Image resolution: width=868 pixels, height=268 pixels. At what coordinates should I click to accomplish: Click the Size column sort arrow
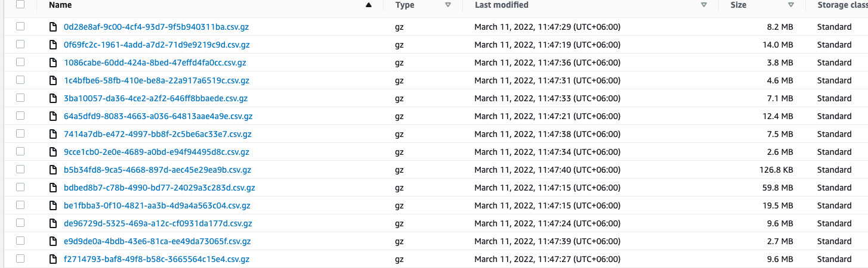791,5
